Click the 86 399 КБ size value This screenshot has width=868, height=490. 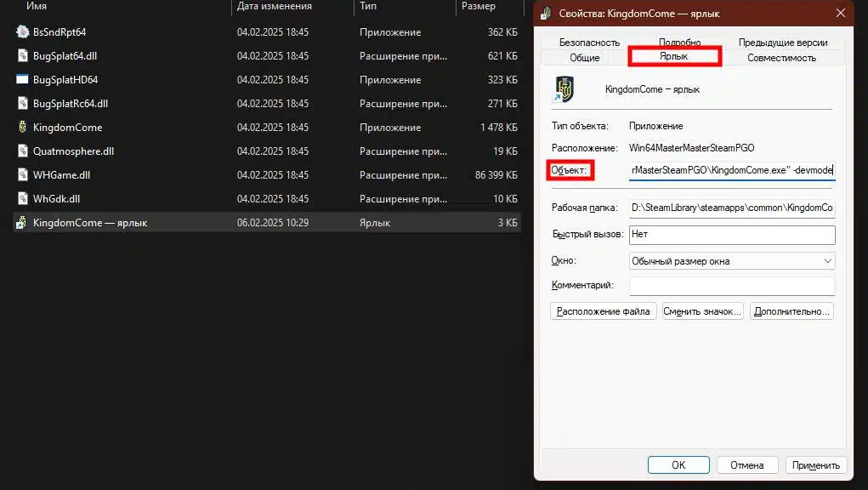point(496,175)
